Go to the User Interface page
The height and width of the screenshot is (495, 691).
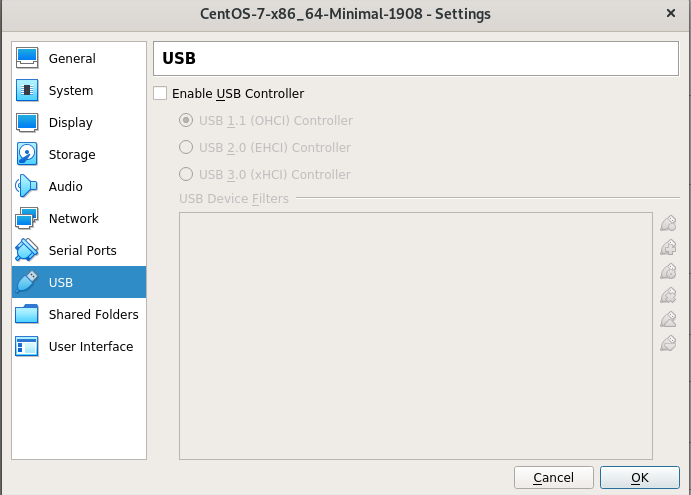pos(79,346)
